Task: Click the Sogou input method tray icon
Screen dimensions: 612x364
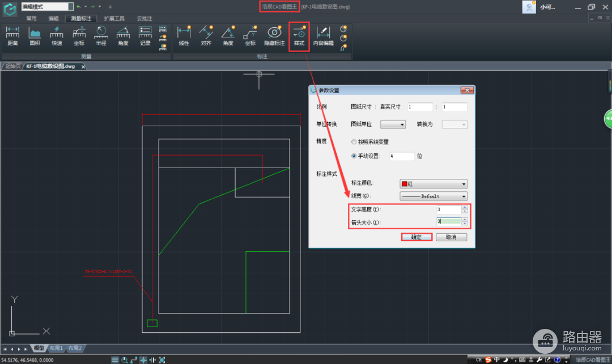Action: pos(488,359)
